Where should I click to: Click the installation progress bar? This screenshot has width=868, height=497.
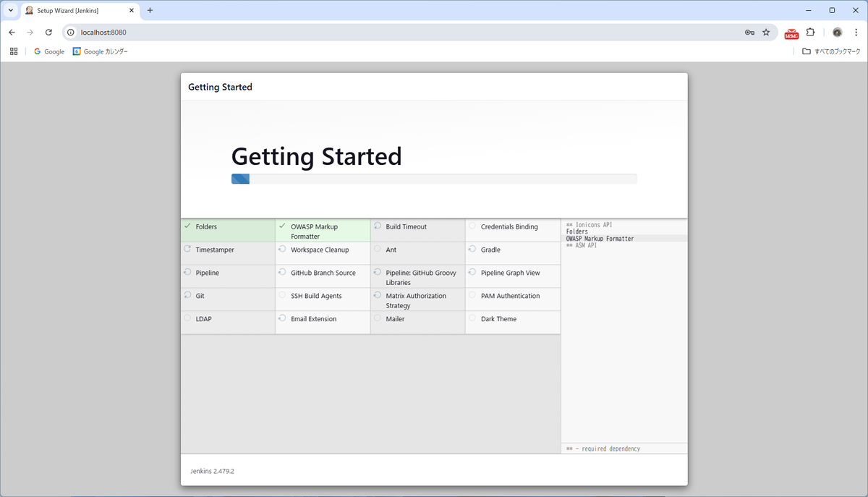434,179
